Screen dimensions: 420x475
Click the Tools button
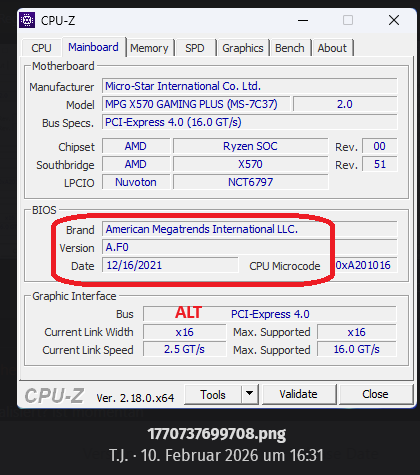[213, 395]
